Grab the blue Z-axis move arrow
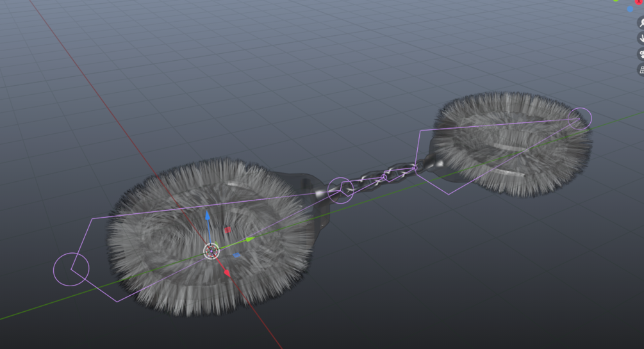The image size is (644, 349). click(x=208, y=216)
